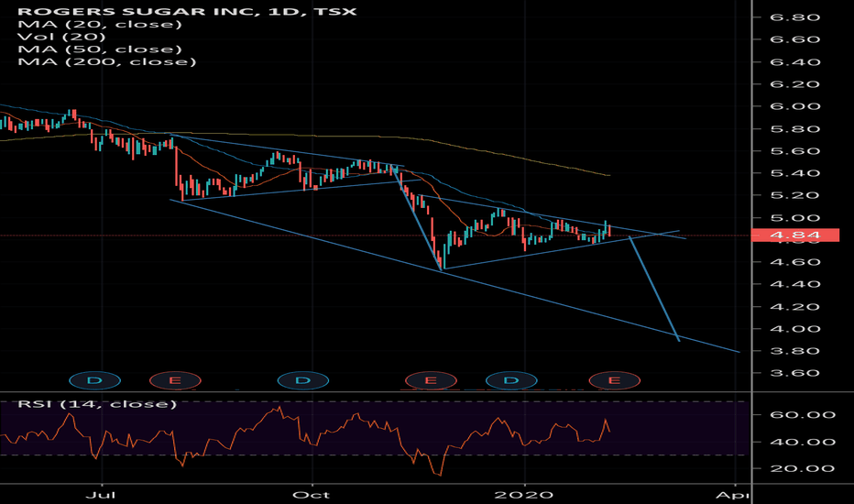This screenshot has width=854, height=504.
Task: Click the 6.00 price axis label
Action: pyautogui.click(x=794, y=106)
